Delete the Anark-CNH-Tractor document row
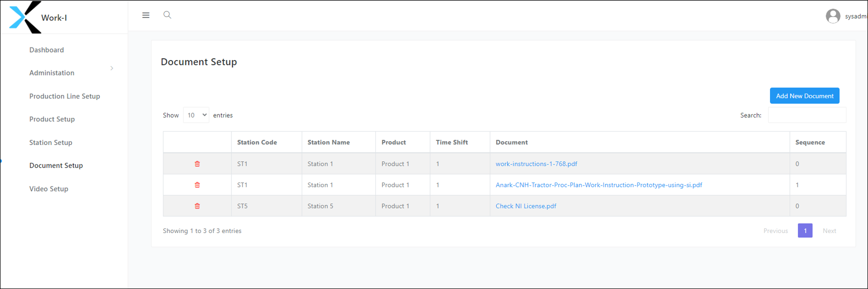Screen dimensions: 868x289 tap(197, 185)
